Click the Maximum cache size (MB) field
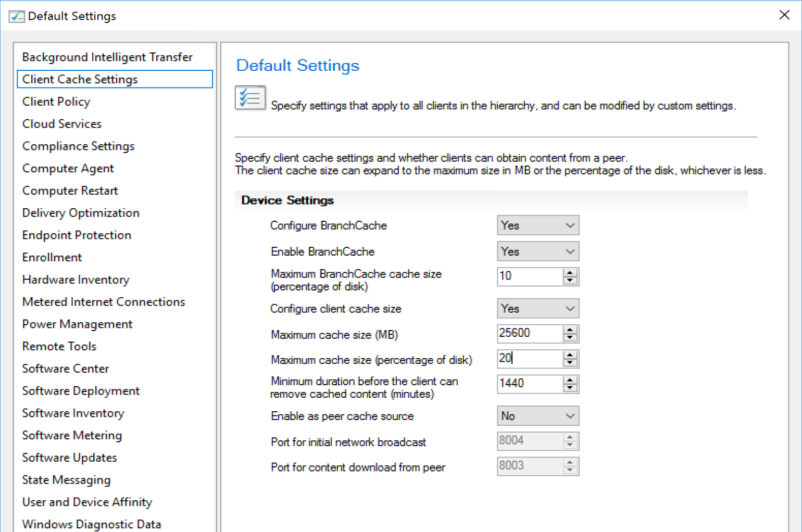Image resolution: width=802 pixels, height=532 pixels. pyautogui.click(x=529, y=333)
